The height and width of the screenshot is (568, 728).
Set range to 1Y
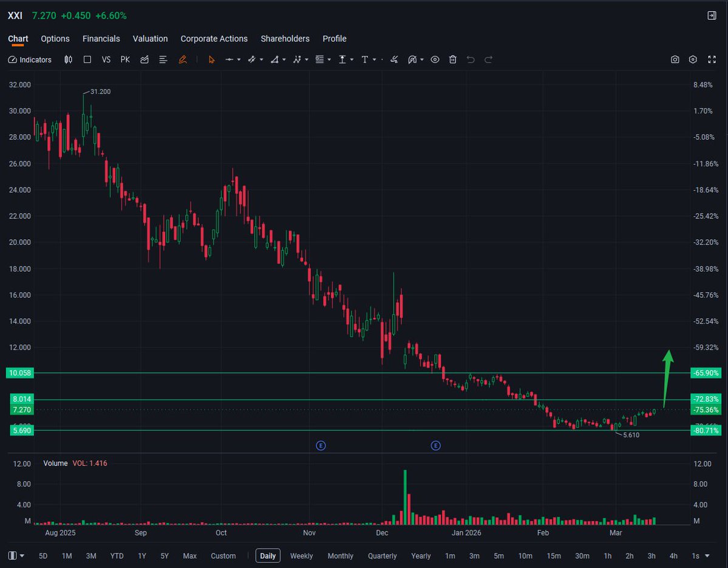(142, 555)
